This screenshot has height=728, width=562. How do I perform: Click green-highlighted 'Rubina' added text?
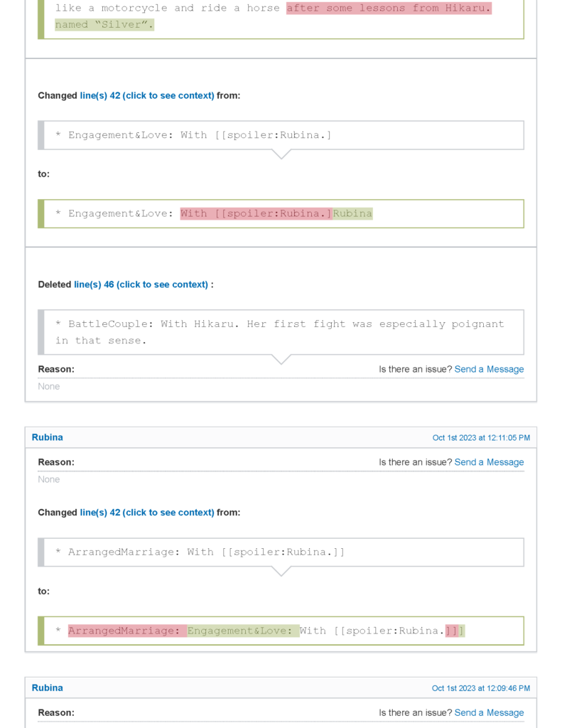[352, 213]
